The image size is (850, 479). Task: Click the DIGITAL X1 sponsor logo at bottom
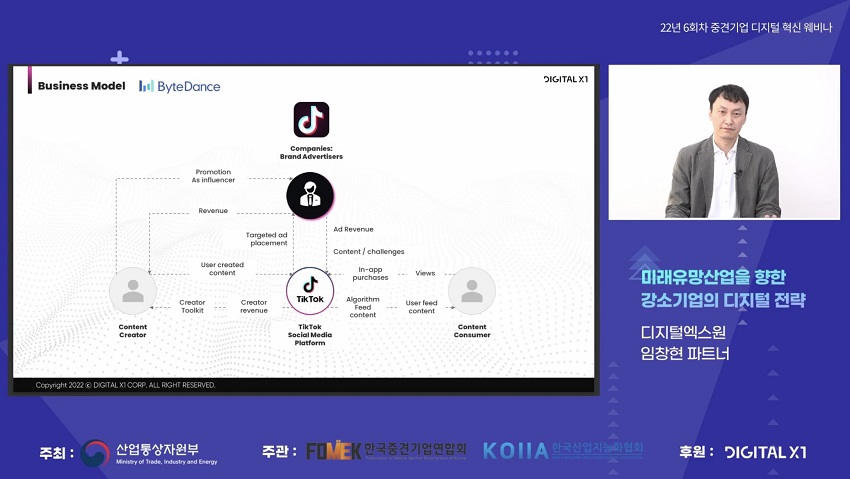[x=765, y=452]
